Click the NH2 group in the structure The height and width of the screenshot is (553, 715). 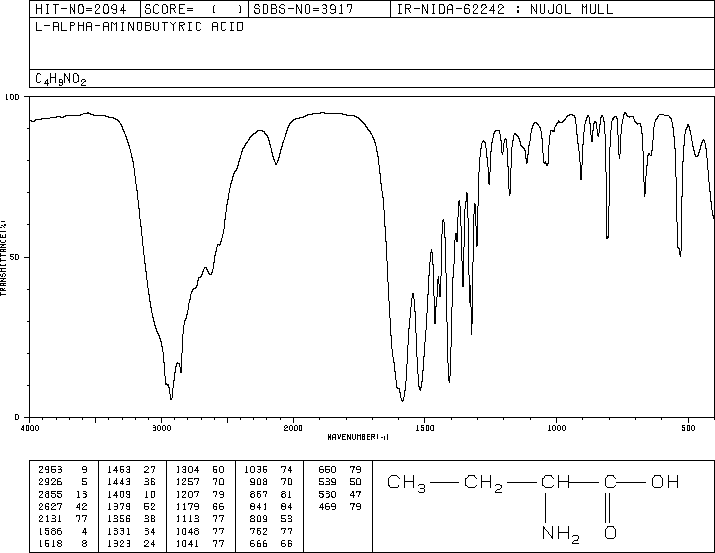click(x=560, y=534)
